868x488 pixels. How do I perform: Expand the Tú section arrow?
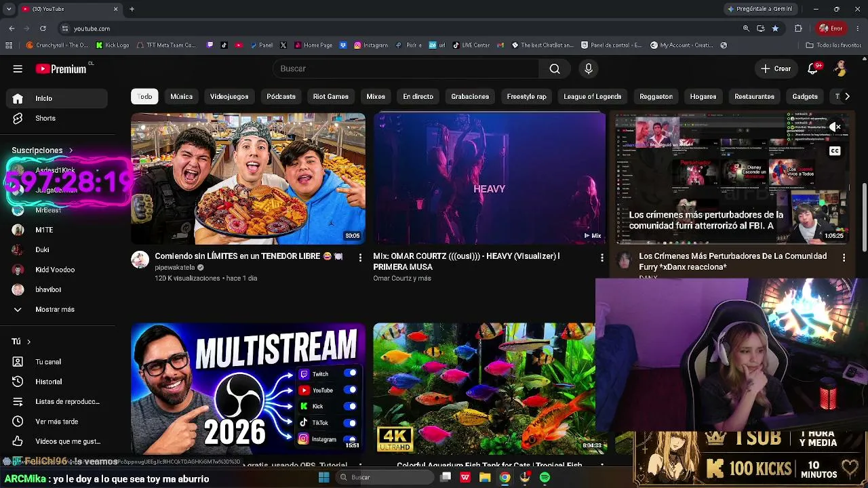click(28, 342)
